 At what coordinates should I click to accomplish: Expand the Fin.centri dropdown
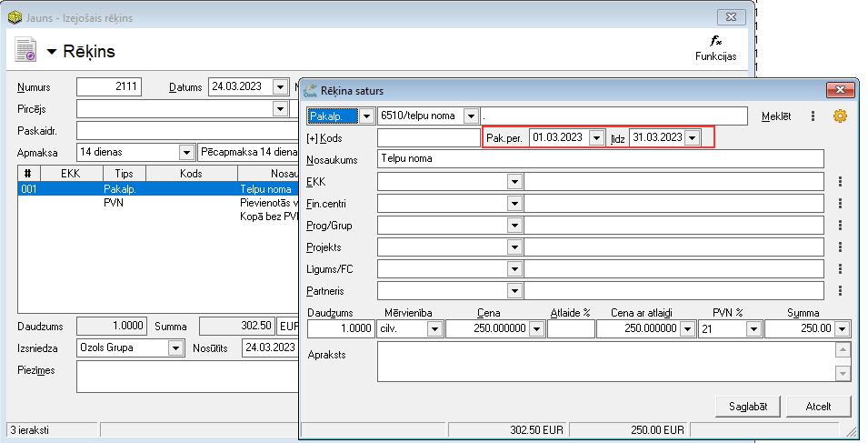[514, 203]
